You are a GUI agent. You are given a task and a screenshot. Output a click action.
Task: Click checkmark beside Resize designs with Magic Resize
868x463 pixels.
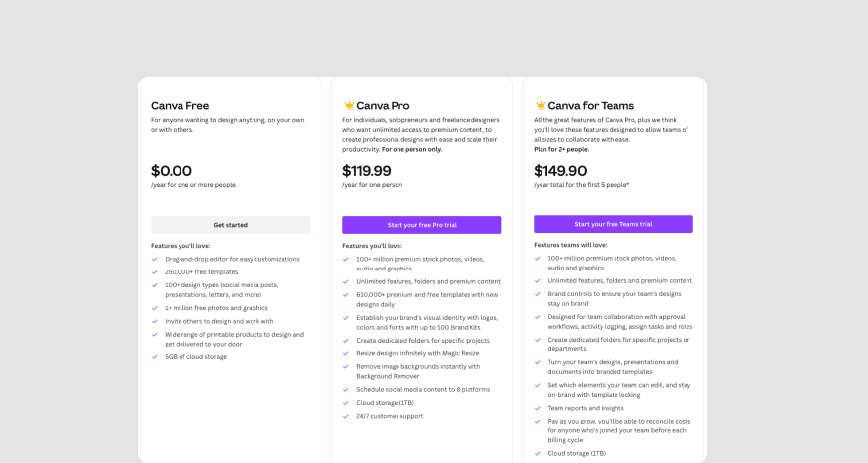(346, 353)
